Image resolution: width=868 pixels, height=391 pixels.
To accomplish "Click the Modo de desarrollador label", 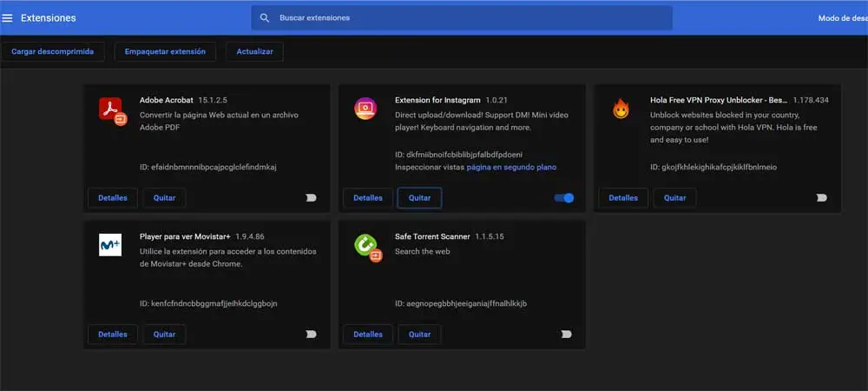I will [x=843, y=17].
